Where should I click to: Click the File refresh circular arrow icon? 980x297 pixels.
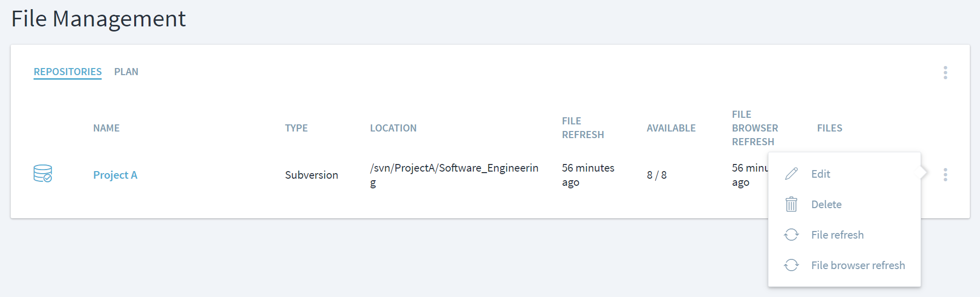pos(791,235)
